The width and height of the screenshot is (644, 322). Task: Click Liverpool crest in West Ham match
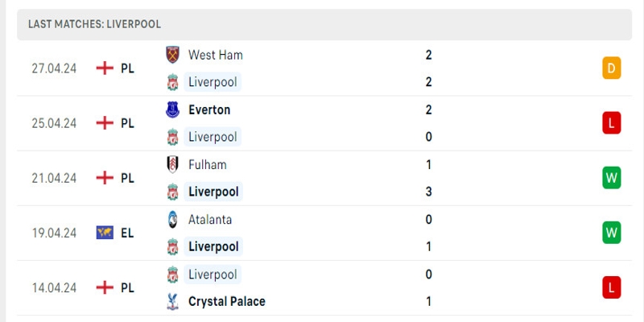pyautogui.click(x=172, y=82)
